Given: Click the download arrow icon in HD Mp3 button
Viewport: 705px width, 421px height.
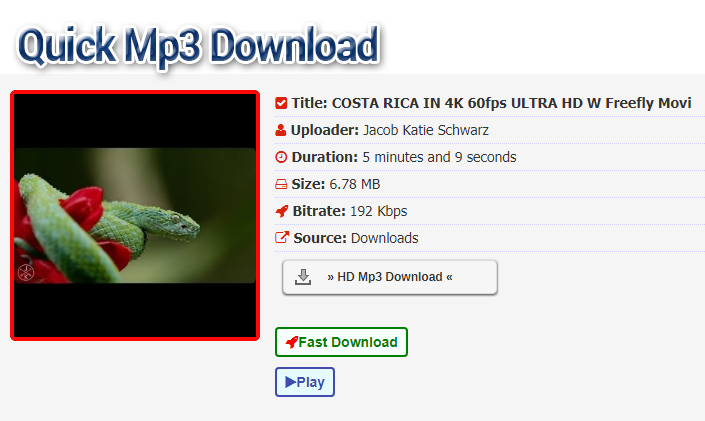Looking at the screenshot, I should point(303,277).
